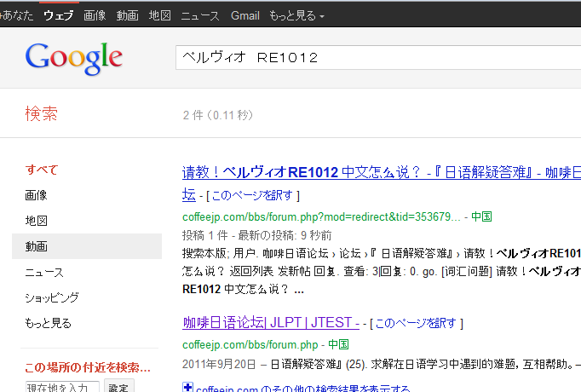Screen dimensions: 581x392
Task: Open 地図 in the top navigation bar
Action: [159, 15]
